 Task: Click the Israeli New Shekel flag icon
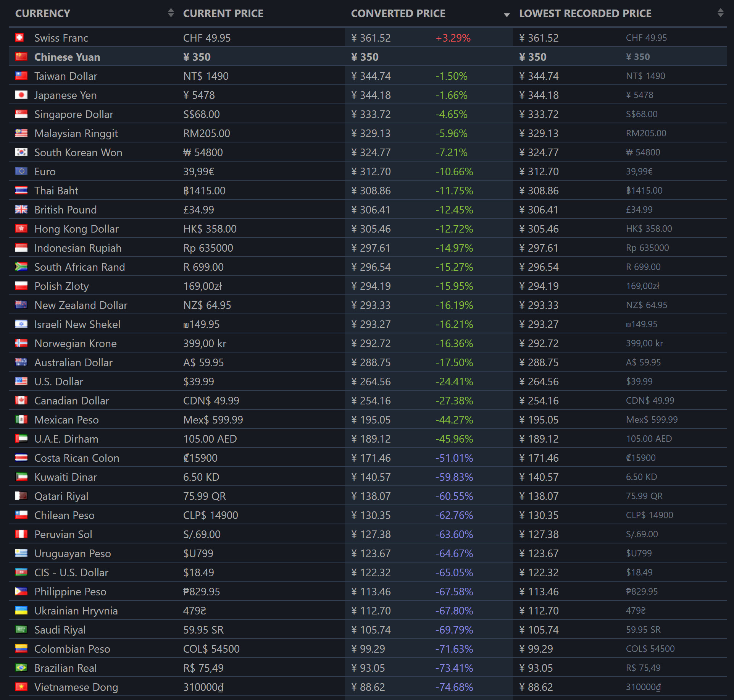21,324
